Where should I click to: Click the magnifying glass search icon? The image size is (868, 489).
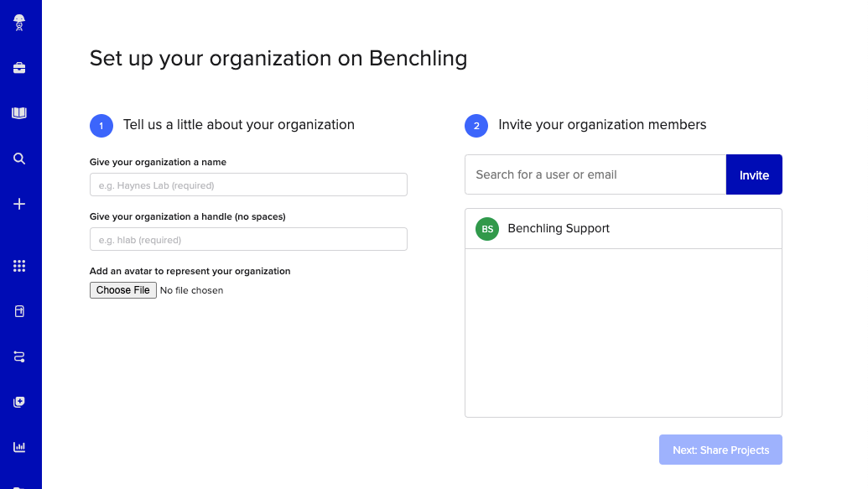click(19, 159)
